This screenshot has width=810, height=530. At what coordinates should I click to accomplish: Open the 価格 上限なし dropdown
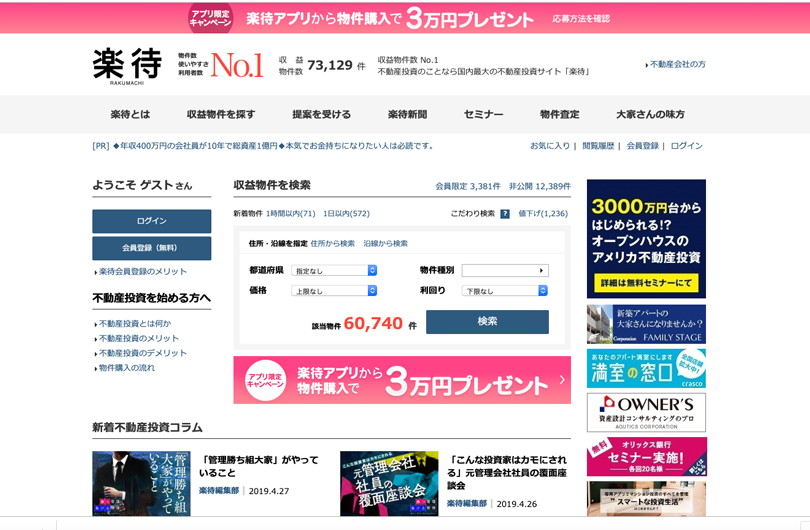coord(334,291)
